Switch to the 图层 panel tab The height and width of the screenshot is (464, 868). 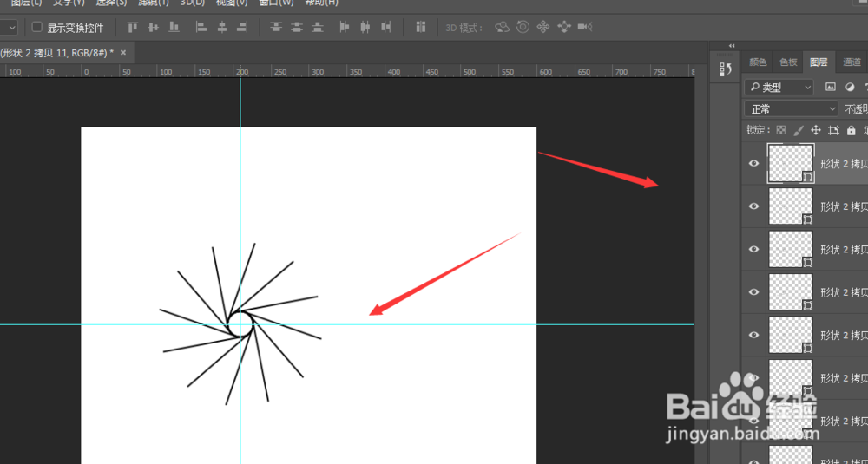819,62
